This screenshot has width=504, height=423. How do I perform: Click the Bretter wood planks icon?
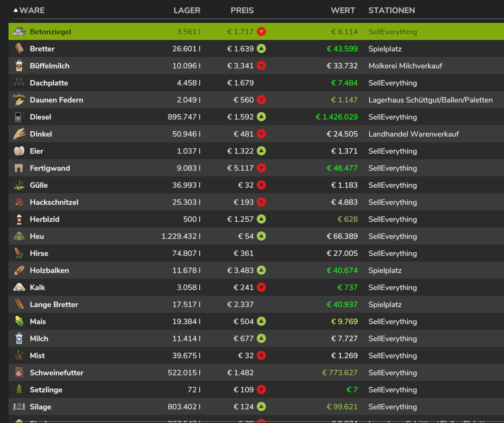pos(19,49)
